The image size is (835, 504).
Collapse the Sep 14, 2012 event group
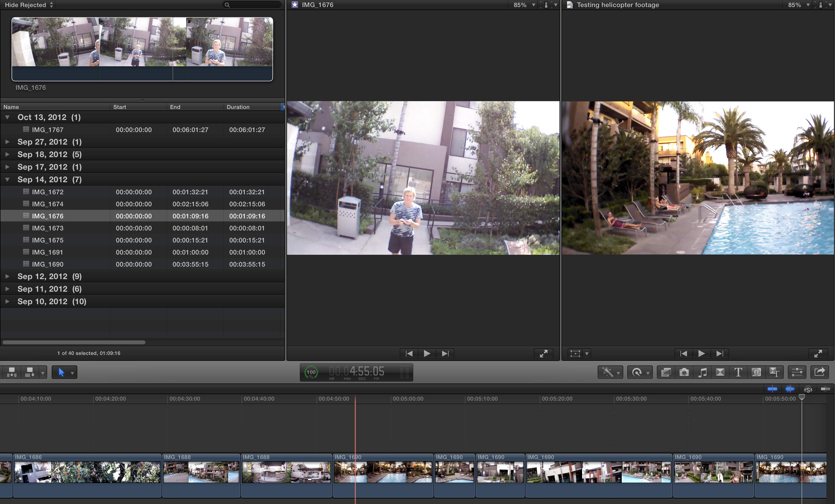click(8, 179)
